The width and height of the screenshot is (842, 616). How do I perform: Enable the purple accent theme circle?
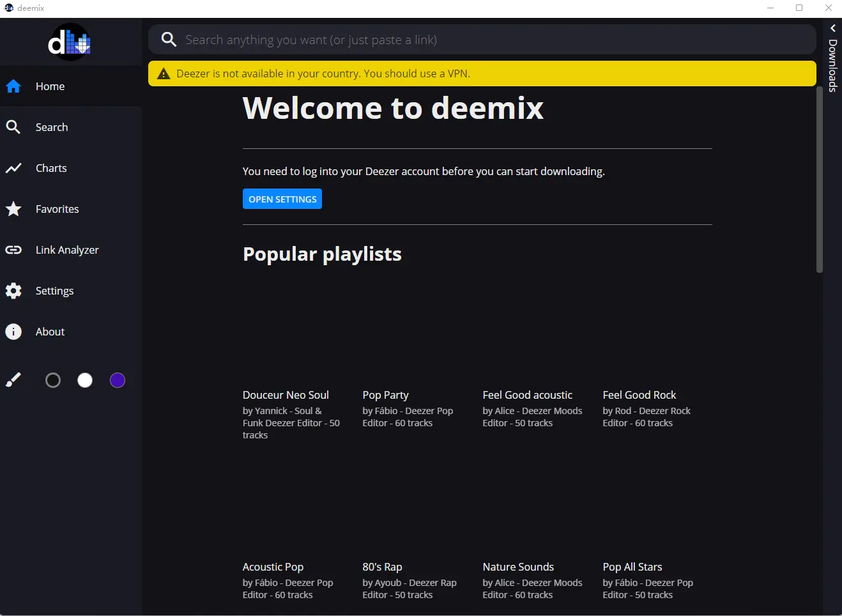pos(117,380)
